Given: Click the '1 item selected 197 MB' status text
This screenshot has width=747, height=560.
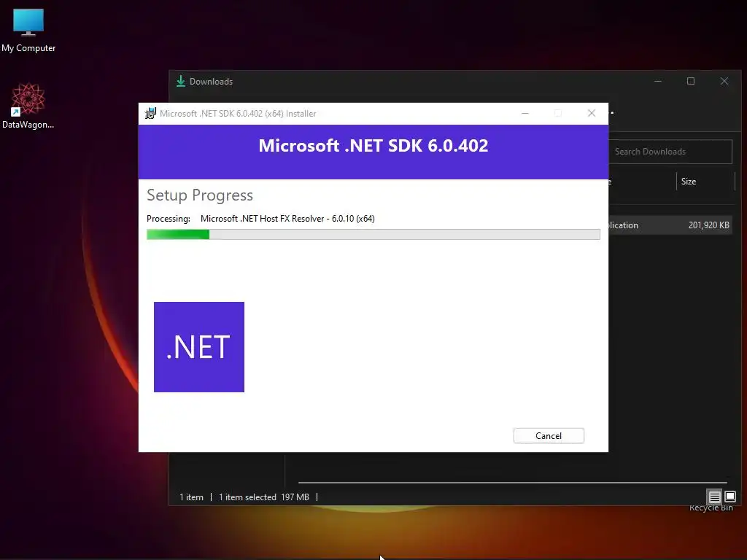Looking at the screenshot, I should 264,497.
